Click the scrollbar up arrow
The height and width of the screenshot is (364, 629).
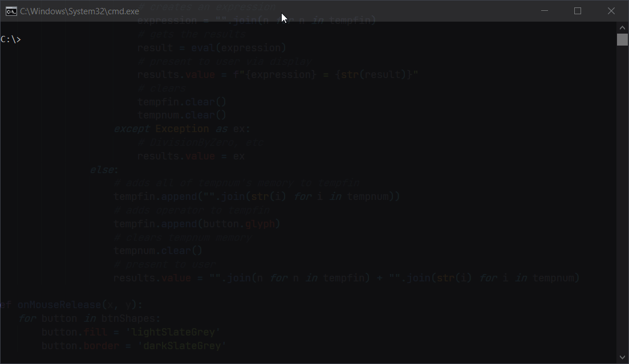click(x=622, y=28)
